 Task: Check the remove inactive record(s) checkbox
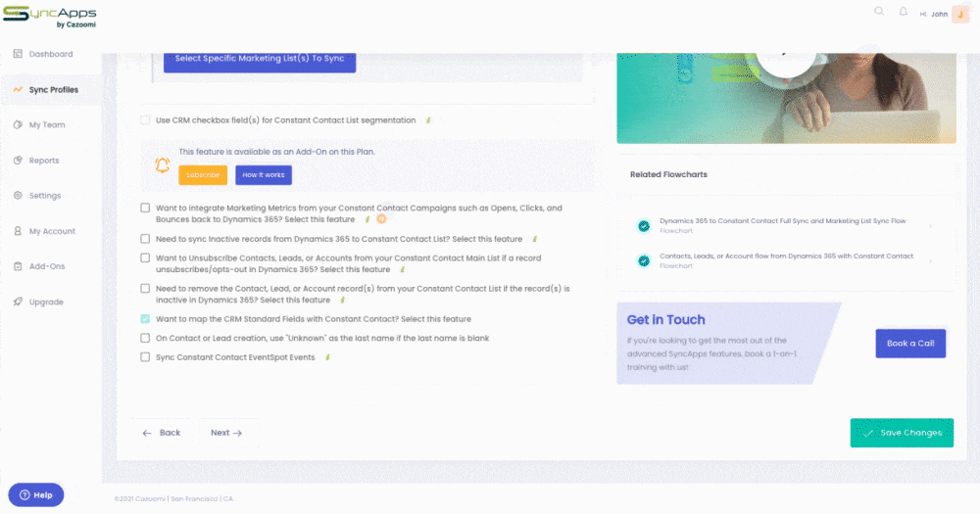tap(145, 289)
